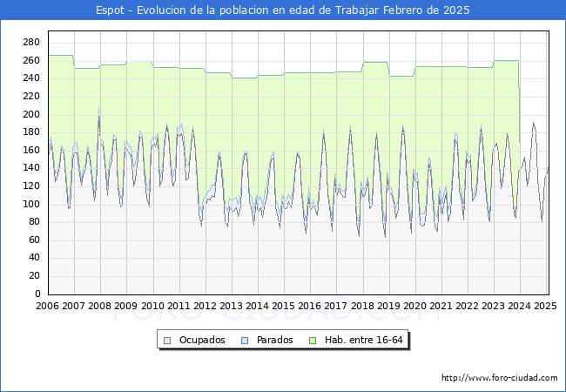Image resolution: width=566 pixels, height=392 pixels.
Task: Click the sharp population drop at 2024
Action: 520,101
